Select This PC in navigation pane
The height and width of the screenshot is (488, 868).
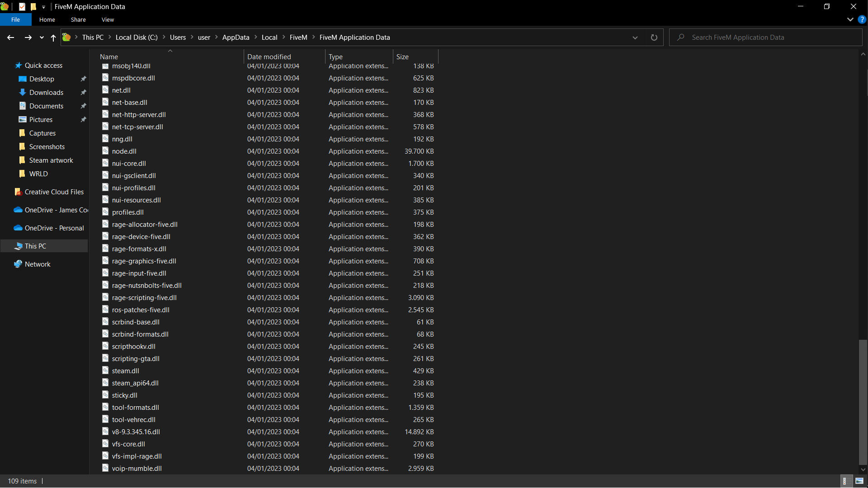tap(35, 246)
